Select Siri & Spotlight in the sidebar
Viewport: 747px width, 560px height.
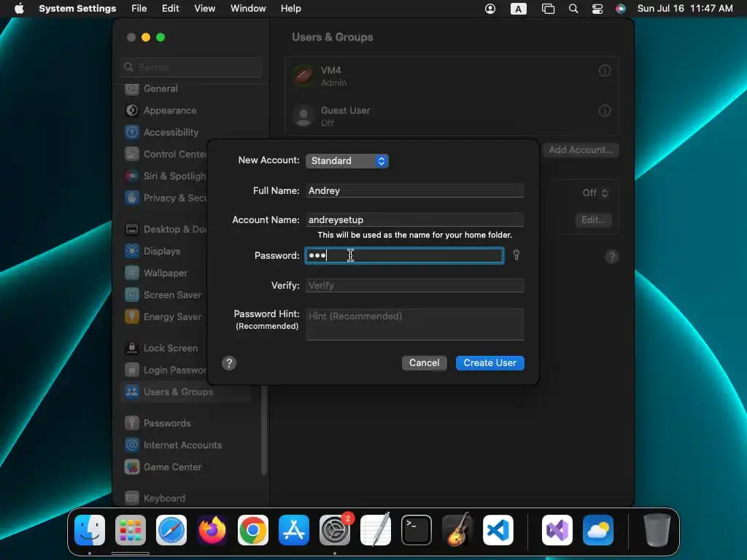[x=165, y=176]
